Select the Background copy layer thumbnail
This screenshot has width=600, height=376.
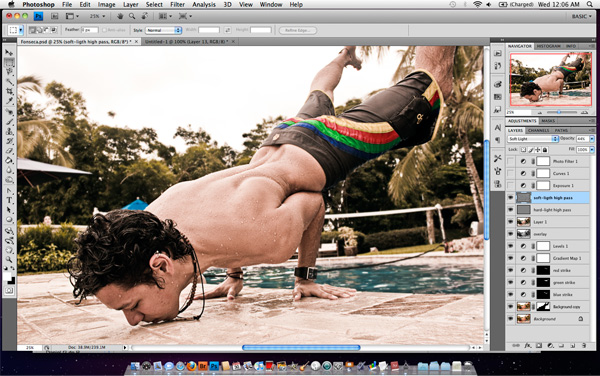tap(523, 306)
